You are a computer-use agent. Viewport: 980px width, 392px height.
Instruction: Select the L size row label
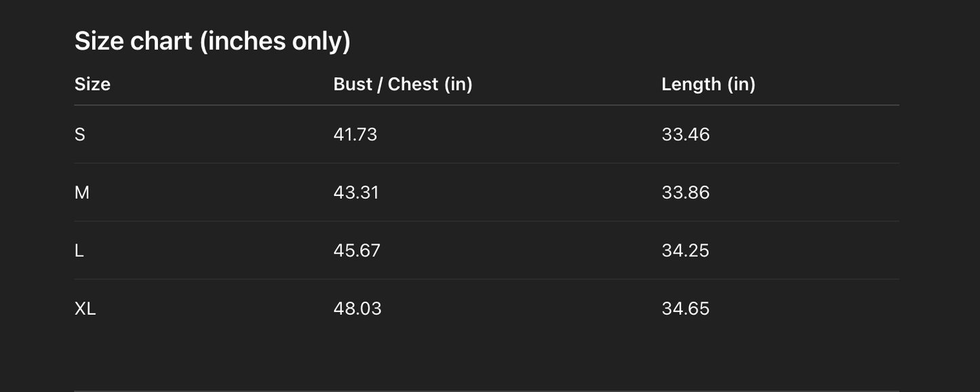(79, 251)
